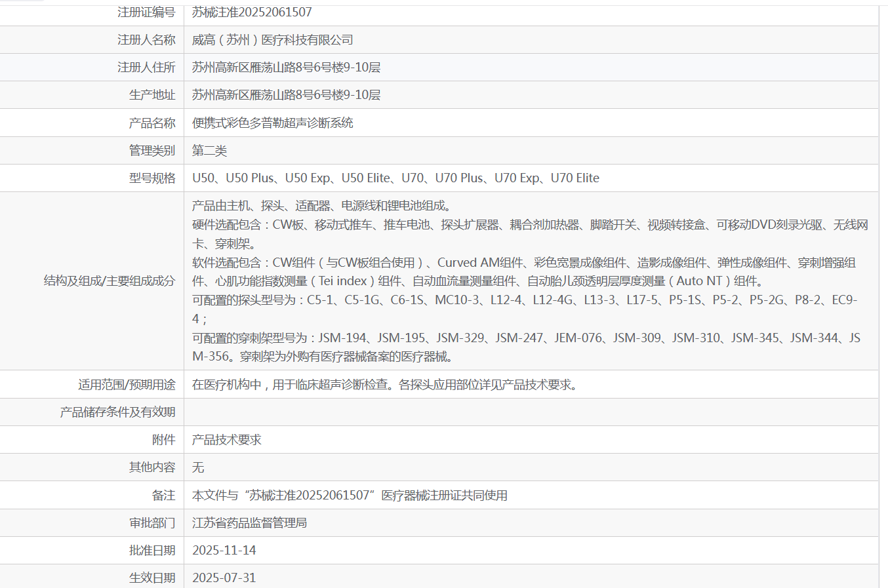Click the line starting 产品由主机、探头
888x588 pixels.
pos(321,206)
